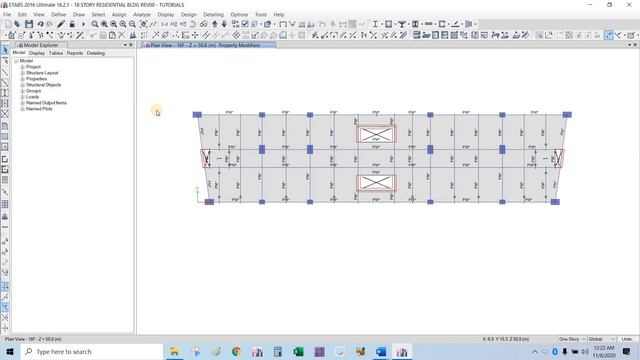Click the eyeglasses view icon
Screen dimensions: 640x360
[203, 24]
